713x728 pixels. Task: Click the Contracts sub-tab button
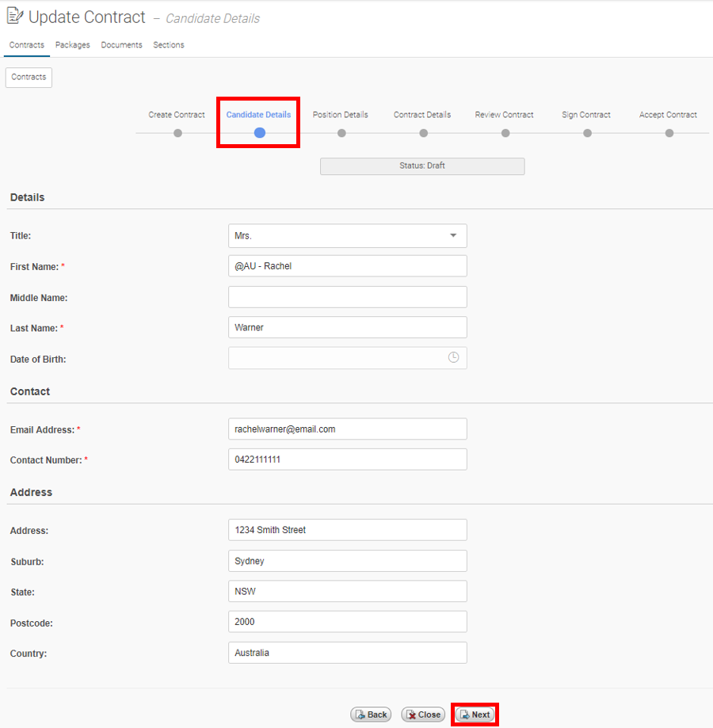pyautogui.click(x=29, y=77)
